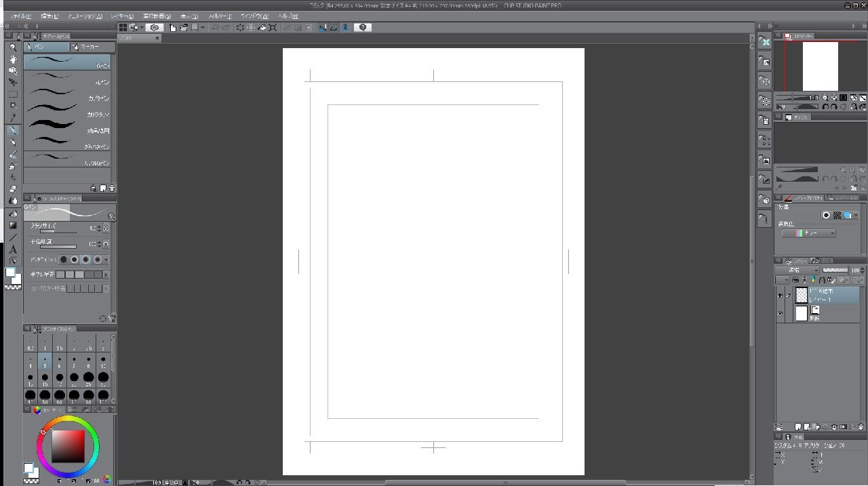Click the main foreground color swatch in toolbox
This screenshot has width=868, height=486.
(10, 272)
